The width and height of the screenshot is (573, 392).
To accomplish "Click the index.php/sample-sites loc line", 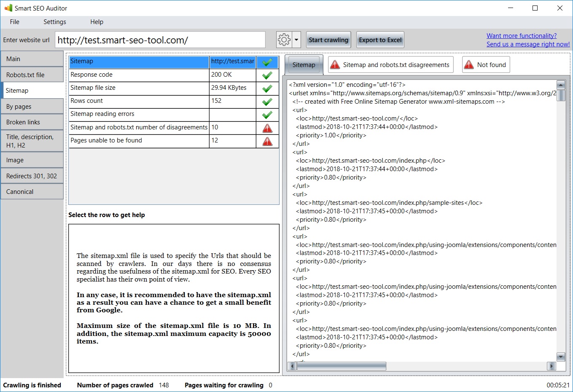I will click(x=389, y=203).
